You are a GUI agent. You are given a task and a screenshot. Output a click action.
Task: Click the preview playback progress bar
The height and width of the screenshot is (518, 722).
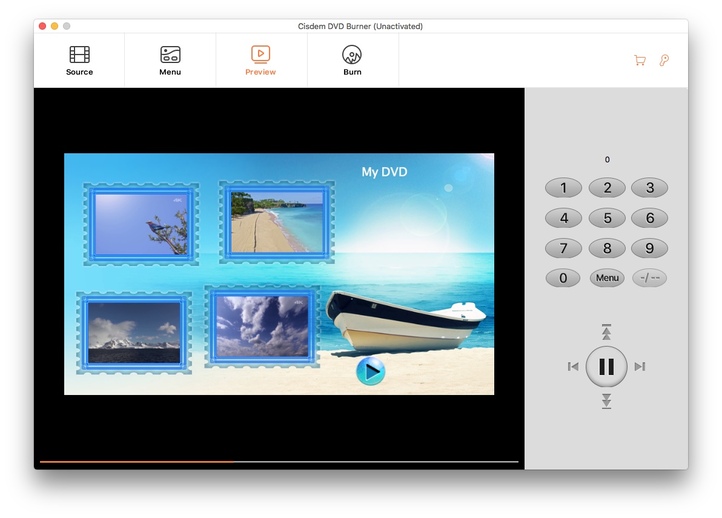(278, 462)
